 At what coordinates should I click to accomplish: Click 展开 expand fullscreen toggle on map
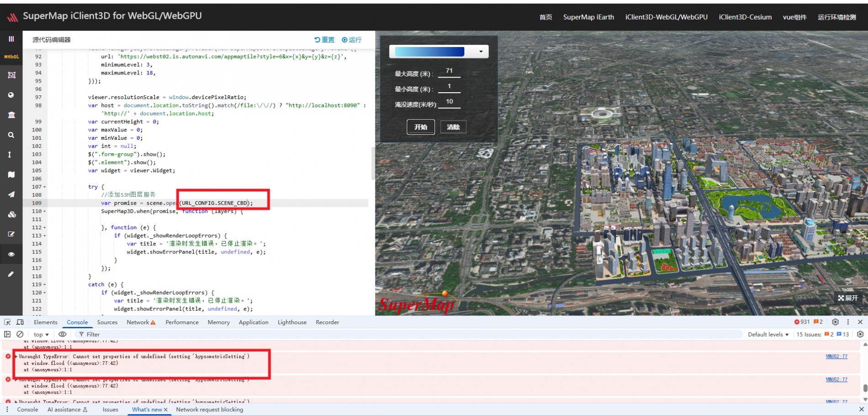point(848,298)
